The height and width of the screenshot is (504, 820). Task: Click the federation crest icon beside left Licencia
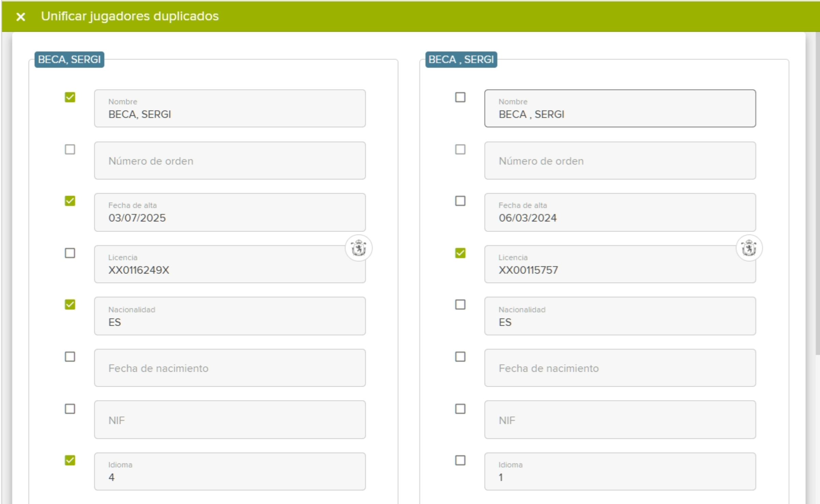359,248
